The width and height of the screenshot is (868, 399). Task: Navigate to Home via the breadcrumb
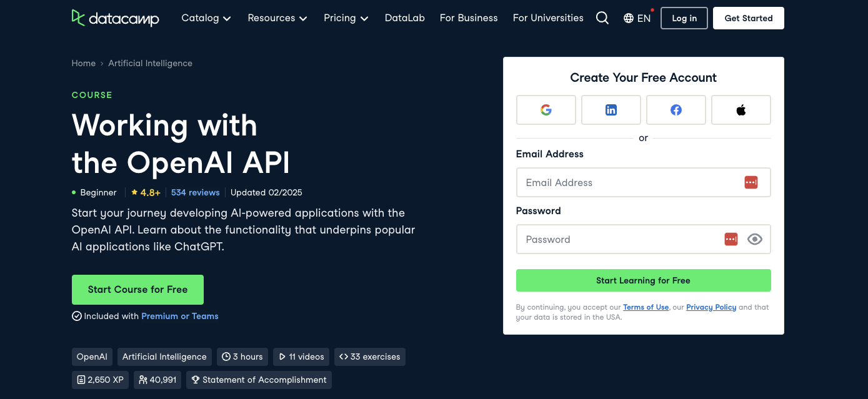pos(83,63)
